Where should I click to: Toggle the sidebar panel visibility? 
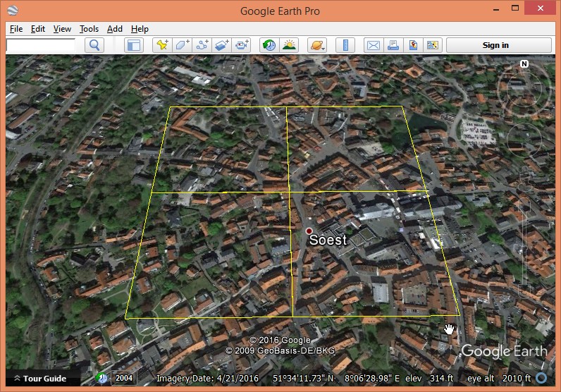[x=133, y=45]
